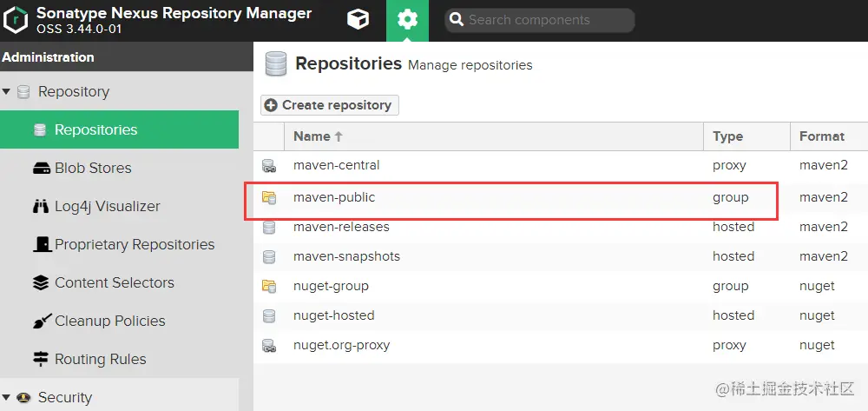Viewport: 868px width, 411px height.
Task: Click the Sonatype Nexus hexagon logo
Action: click(16, 21)
